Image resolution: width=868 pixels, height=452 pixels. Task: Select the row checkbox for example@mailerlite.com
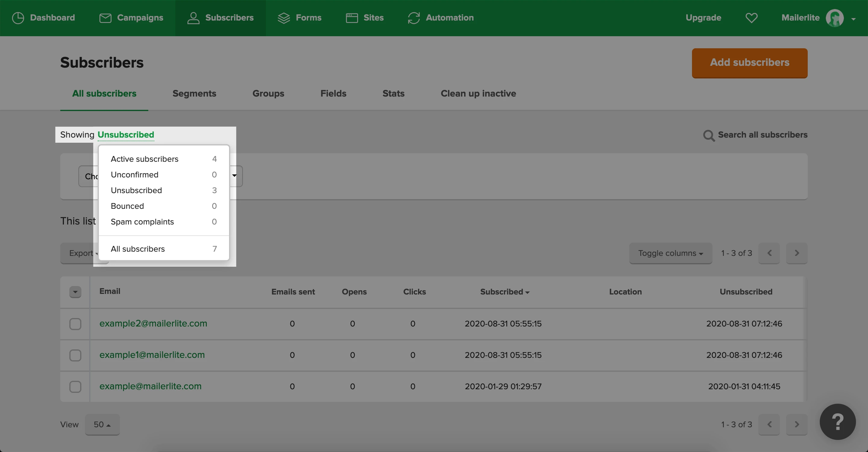click(75, 387)
